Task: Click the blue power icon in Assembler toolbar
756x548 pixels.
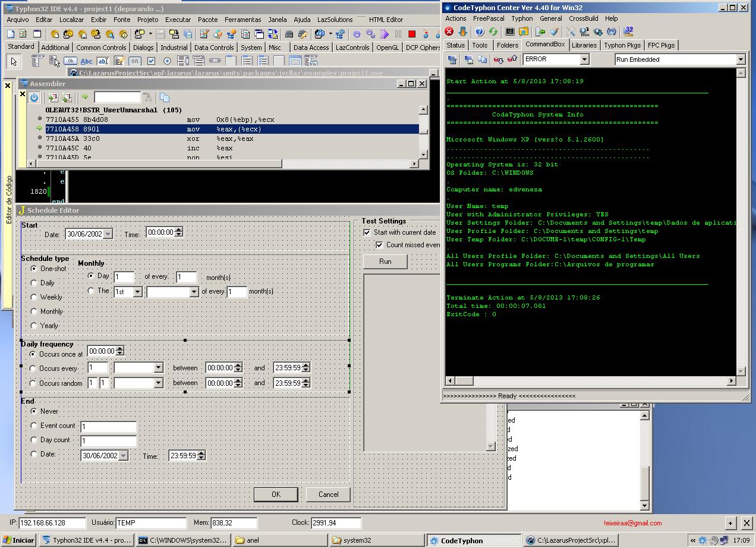Action: pyautogui.click(x=34, y=97)
